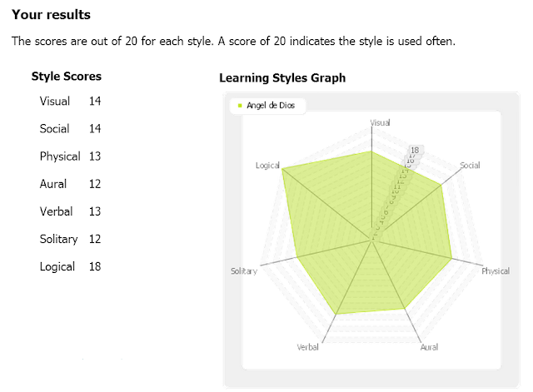This screenshot has width=533, height=392.
Task: Click the Style Scores heading
Action: click(x=67, y=77)
